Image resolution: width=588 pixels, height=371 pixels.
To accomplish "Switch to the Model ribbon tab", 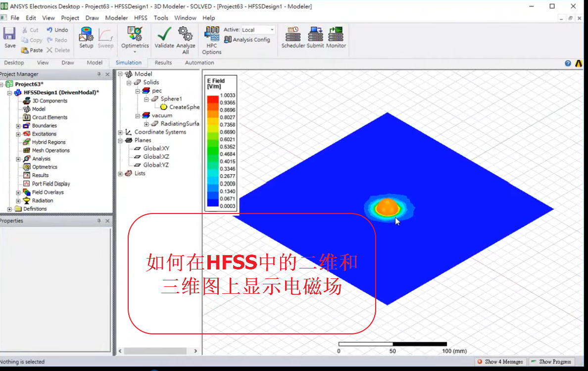I will [x=95, y=62].
